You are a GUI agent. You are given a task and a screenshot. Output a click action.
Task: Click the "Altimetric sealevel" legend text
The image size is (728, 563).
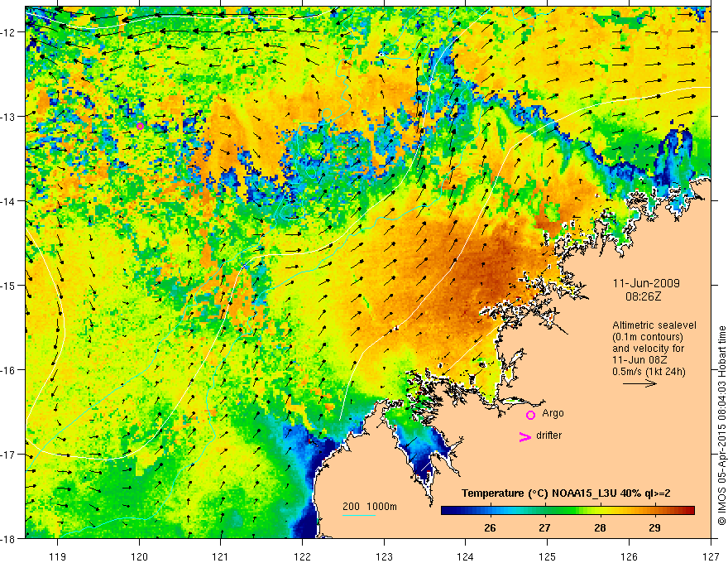[x=654, y=325]
